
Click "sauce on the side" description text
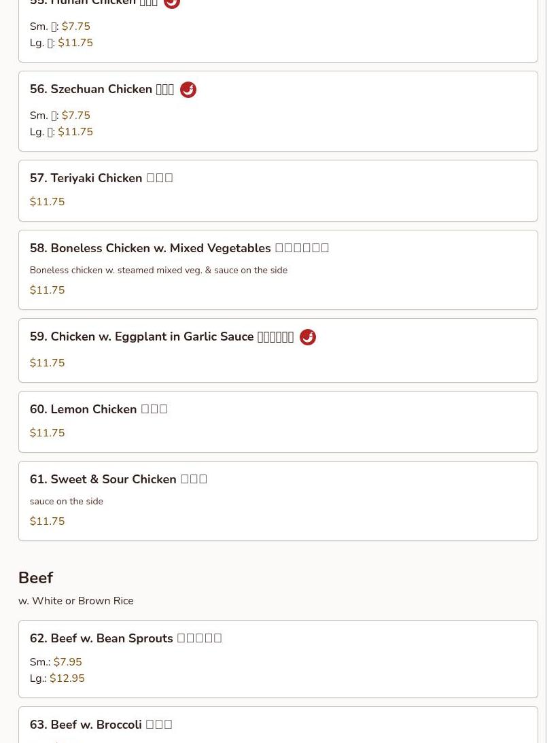[67, 501]
